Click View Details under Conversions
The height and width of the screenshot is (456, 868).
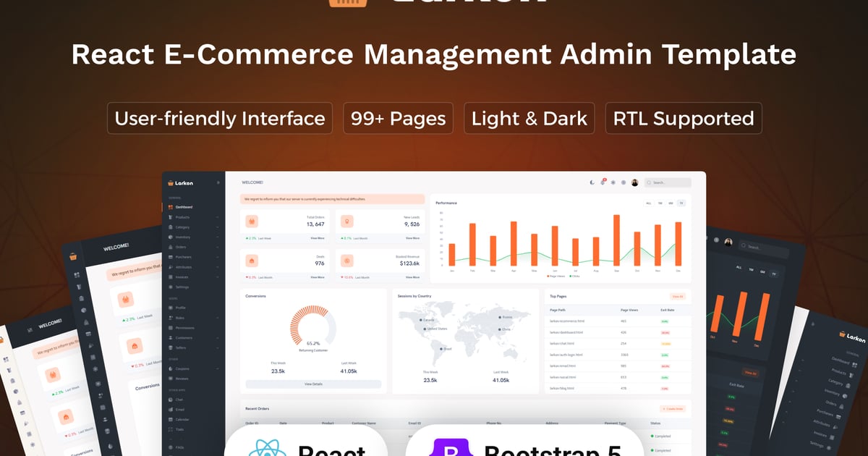[313, 384]
